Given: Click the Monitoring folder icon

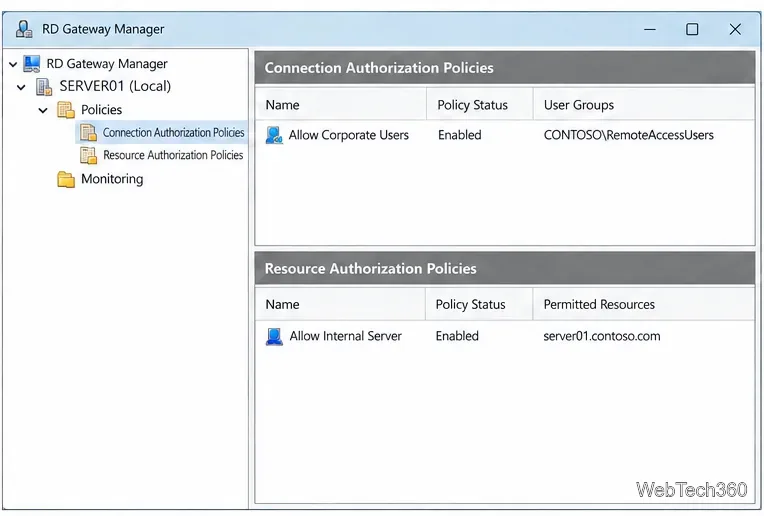Looking at the screenshot, I should pos(66,179).
